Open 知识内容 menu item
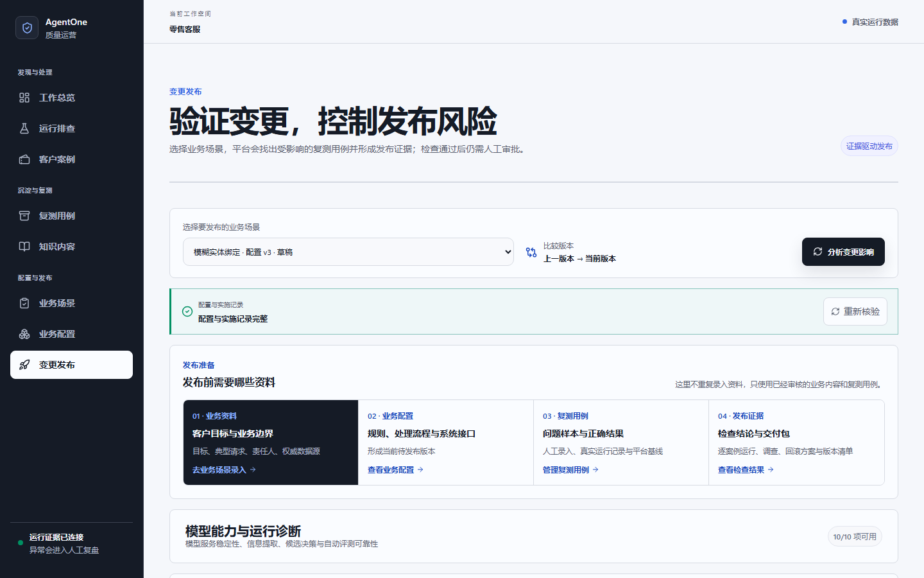924x578 pixels. tap(71, 247)
